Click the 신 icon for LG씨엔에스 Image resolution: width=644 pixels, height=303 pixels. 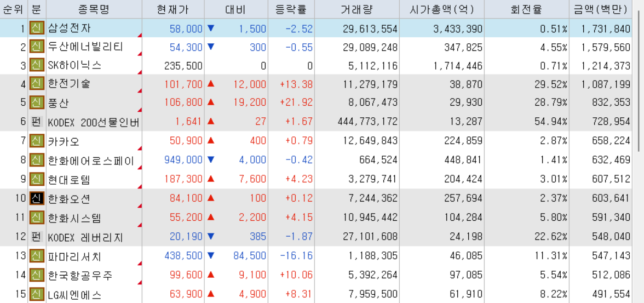click(37, 294)
